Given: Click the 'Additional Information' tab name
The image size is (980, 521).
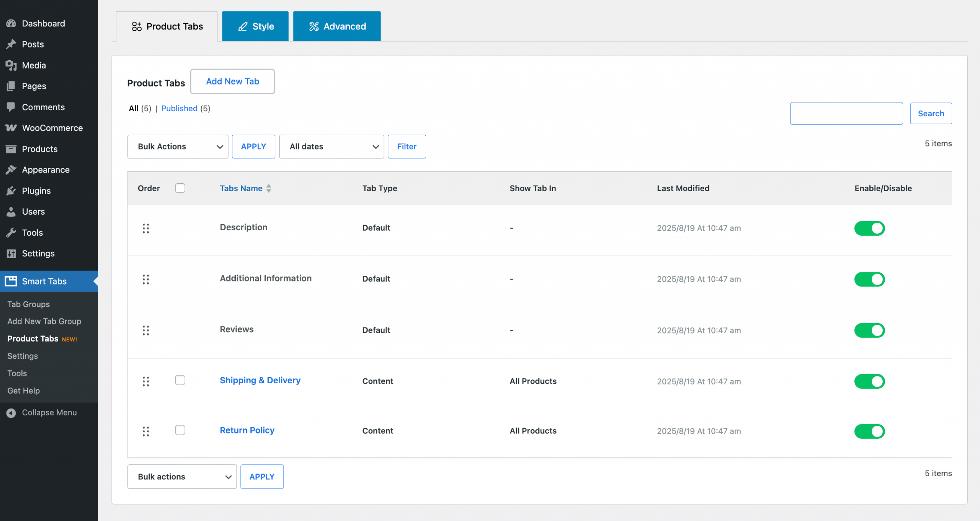Looking at the screenshot, I should tap(266, 278).
